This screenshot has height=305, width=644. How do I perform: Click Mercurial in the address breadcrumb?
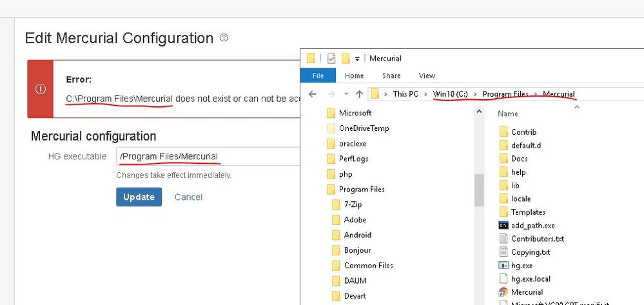tap(558, 94)
